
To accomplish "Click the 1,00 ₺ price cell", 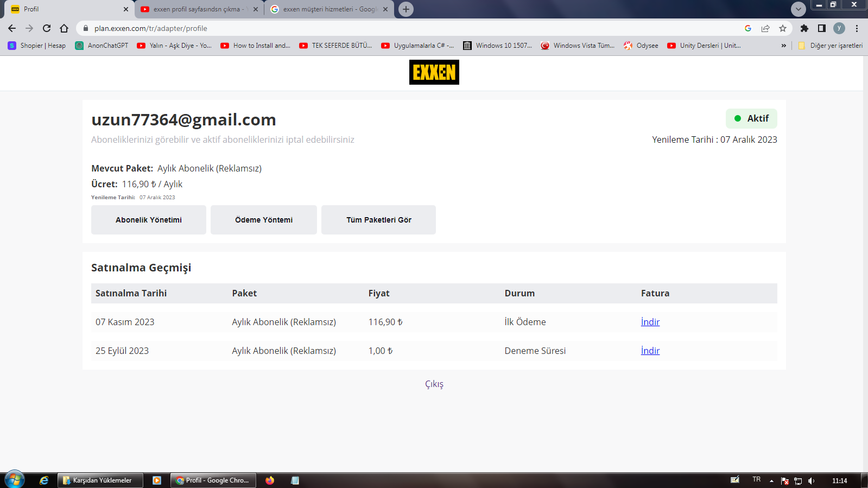I will (381, 351).
